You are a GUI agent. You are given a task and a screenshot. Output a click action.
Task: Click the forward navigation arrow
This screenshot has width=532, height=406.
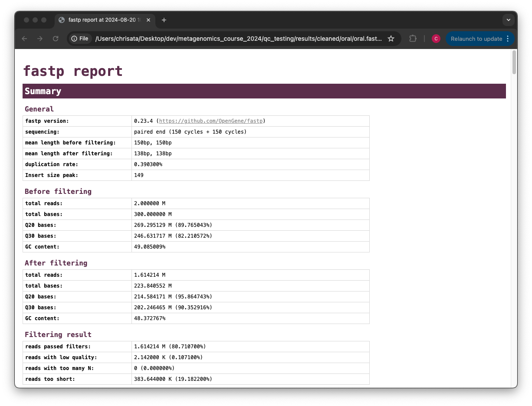pos(40,39)
